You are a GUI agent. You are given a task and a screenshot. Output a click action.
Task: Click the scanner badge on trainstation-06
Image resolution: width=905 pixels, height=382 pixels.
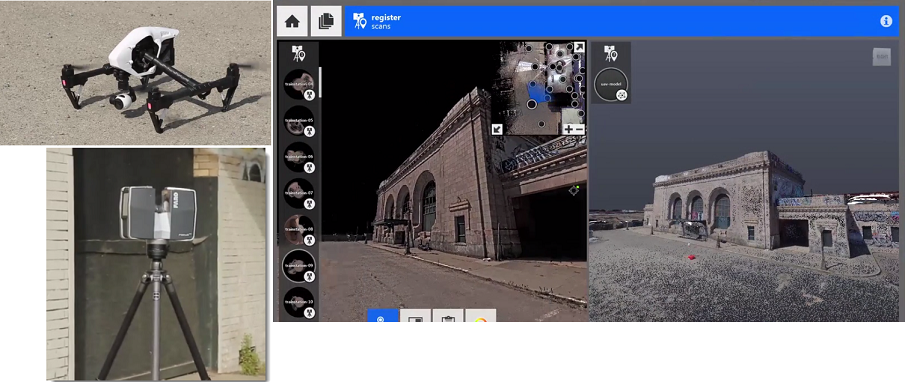(309, 168)
